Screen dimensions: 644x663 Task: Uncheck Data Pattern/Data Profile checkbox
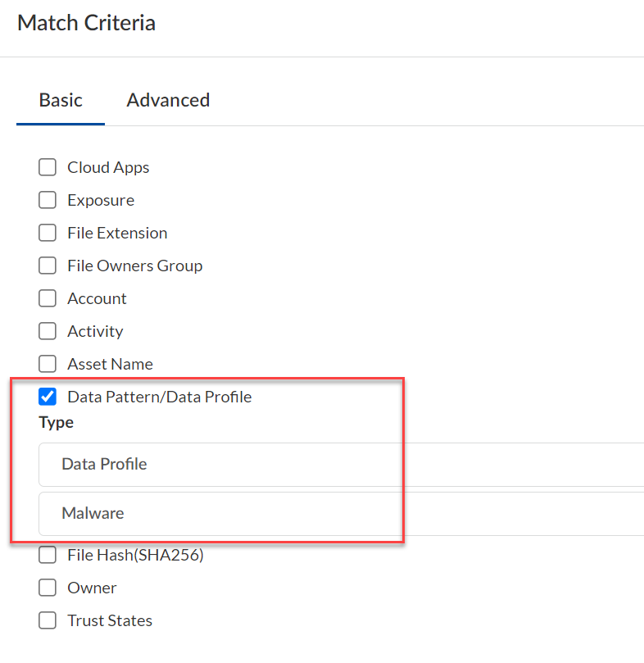pyautogui.click(x=48, y=397)
